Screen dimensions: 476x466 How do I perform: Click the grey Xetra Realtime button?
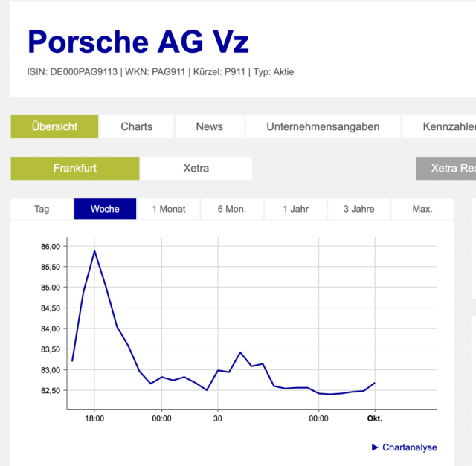[x=446, y=168]
